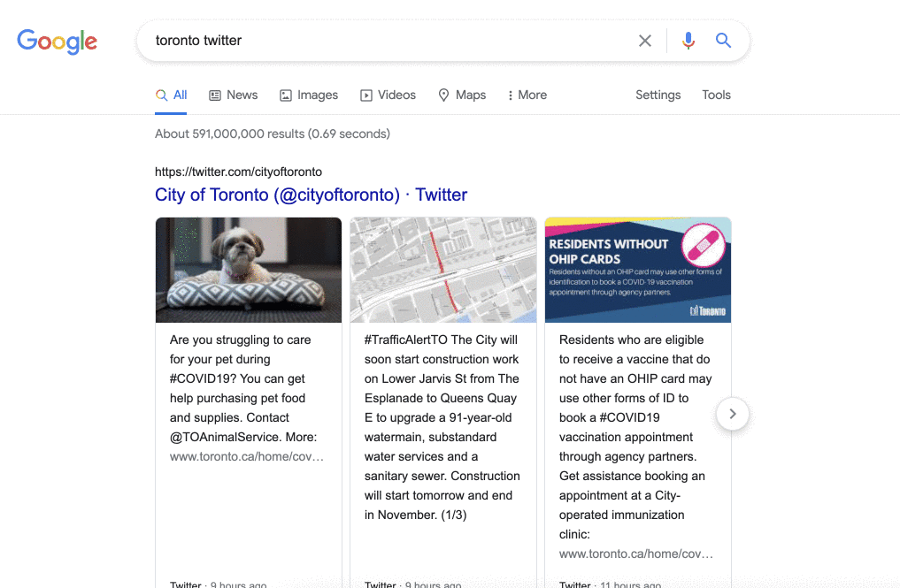900x588 pixels.
Task: Expand truncated link www.toronto.ca/home/cov on first tweet
Action: 247,456
